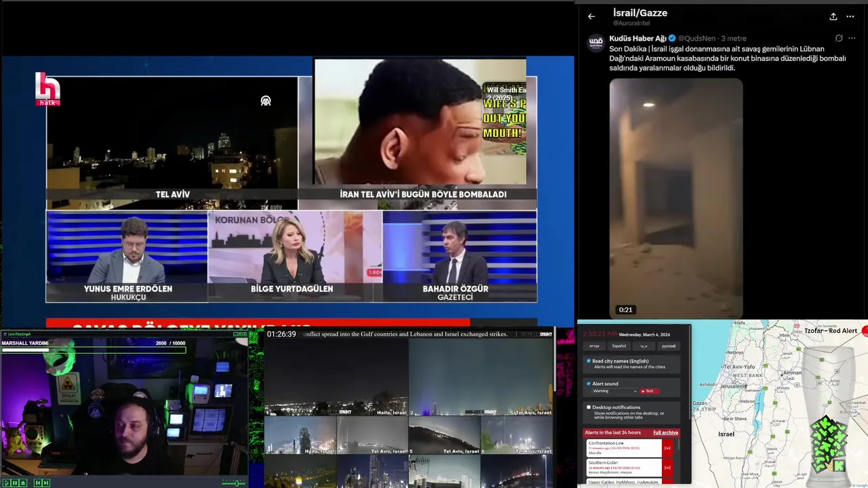
Task: Enable Desktop notifications checkbox
Action: [589, 407]
